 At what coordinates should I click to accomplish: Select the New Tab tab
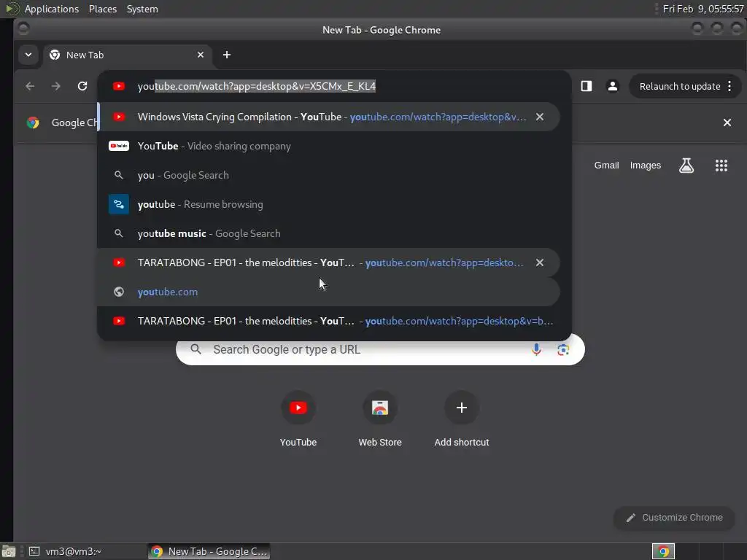point(127,55)
